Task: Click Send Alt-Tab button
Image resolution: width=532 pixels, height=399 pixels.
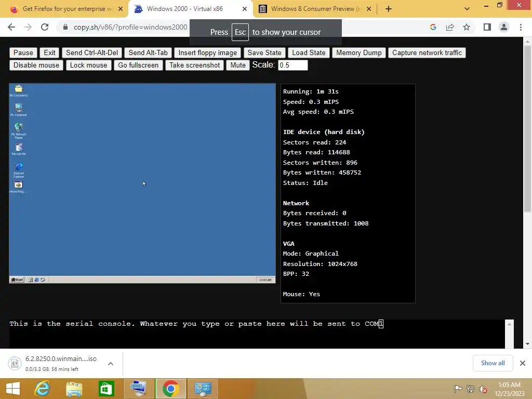Action: tap(148, 52)
